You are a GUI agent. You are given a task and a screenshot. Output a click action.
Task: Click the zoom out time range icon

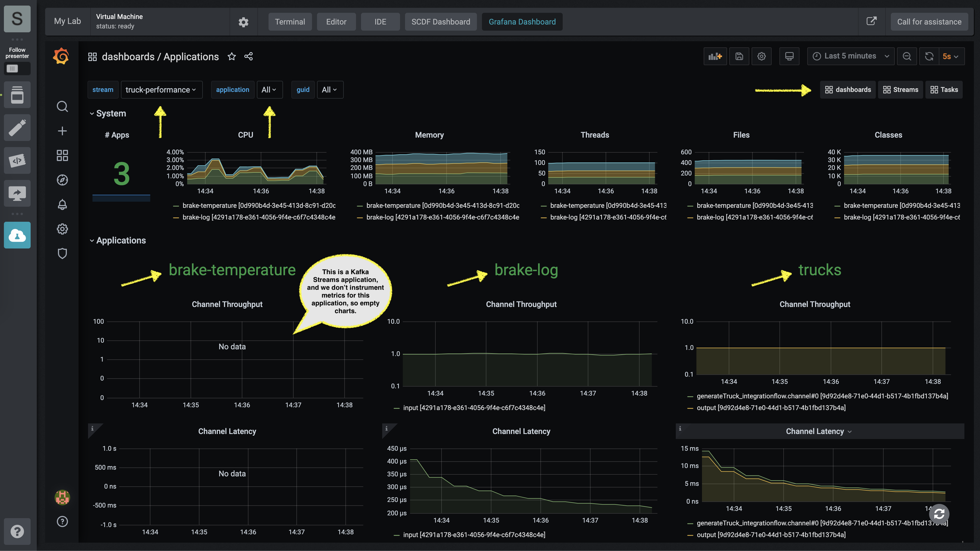click(907, 56)
